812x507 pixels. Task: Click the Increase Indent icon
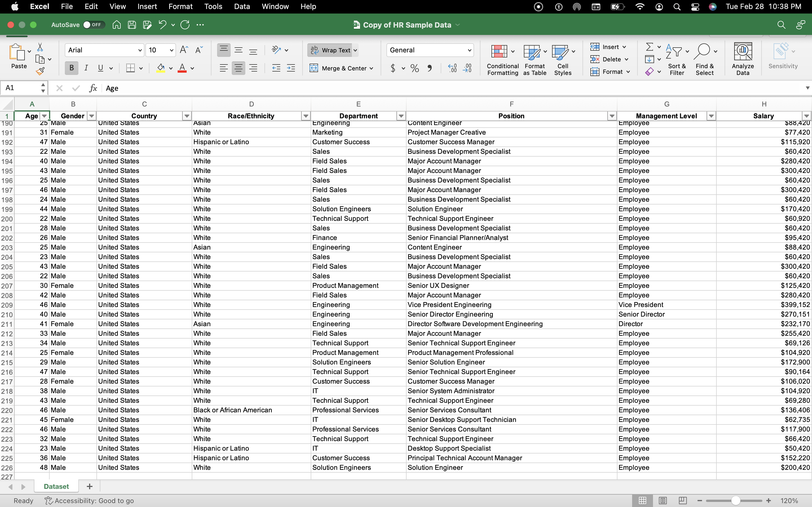tap(291, 68)
